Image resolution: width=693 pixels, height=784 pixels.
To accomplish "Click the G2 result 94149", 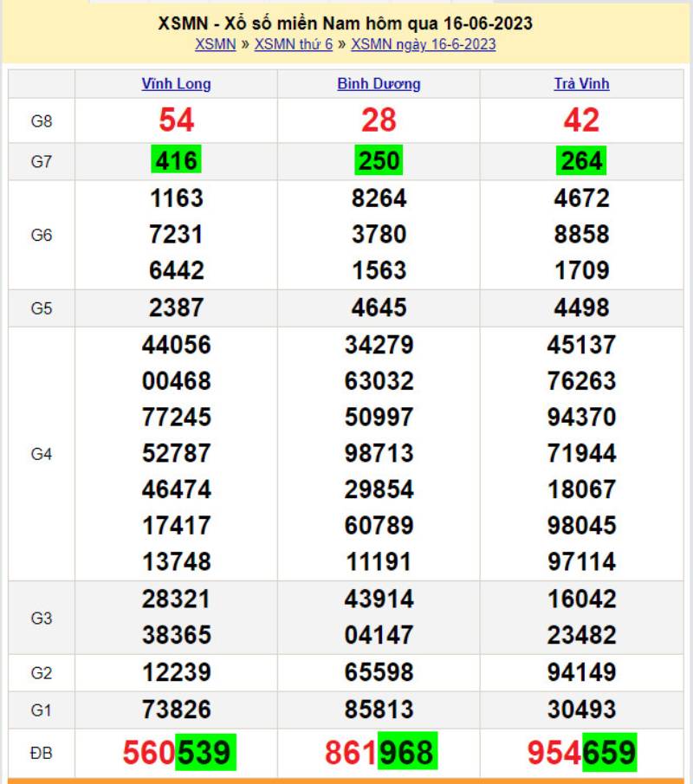I will click(x=581, y=672).
